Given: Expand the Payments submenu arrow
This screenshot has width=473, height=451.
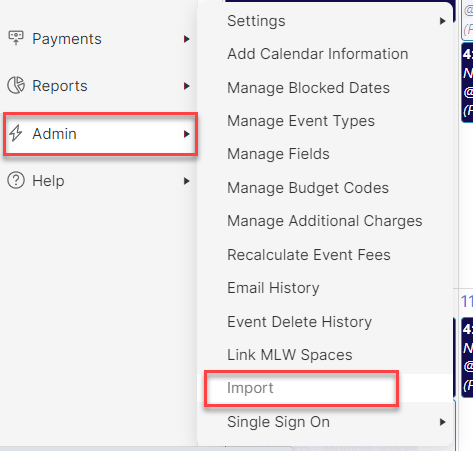Looking at the screenshot, I should click(x=187, y=39).
